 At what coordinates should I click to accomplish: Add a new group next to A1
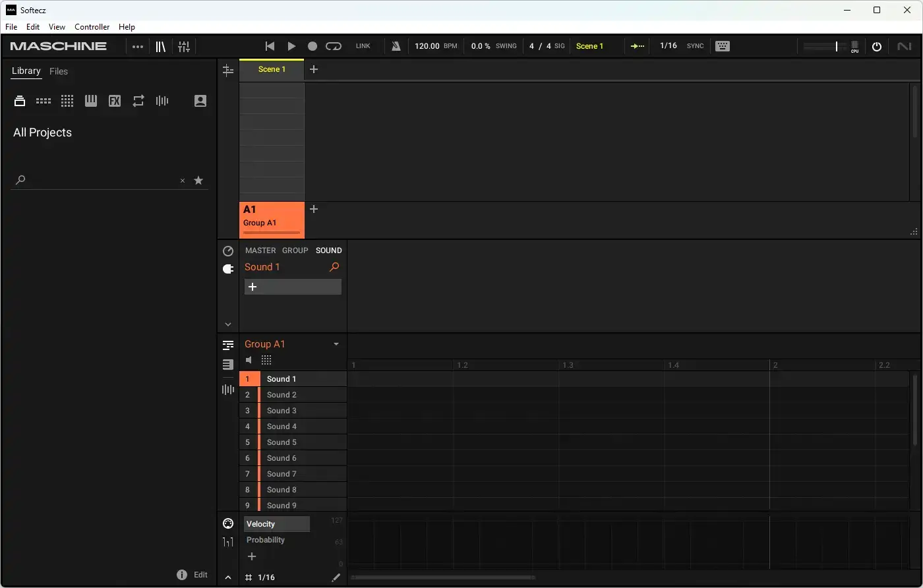(314, 209)
